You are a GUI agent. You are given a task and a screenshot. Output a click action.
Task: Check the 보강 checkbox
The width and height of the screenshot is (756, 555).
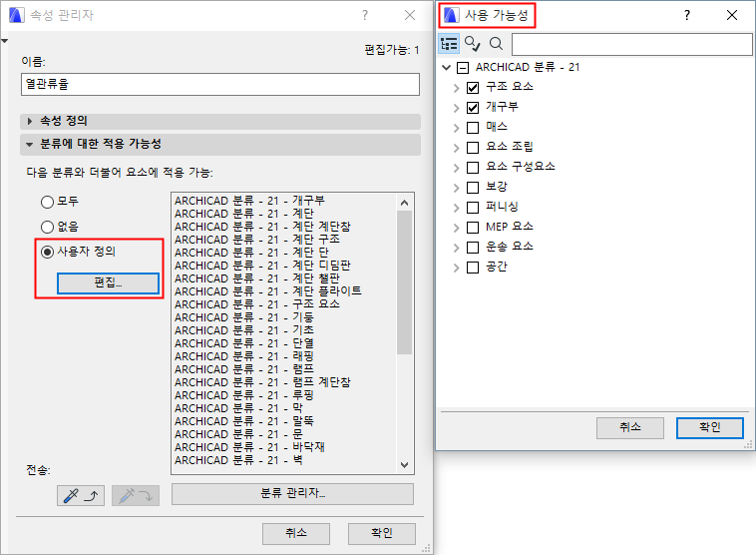coord(473,188)
